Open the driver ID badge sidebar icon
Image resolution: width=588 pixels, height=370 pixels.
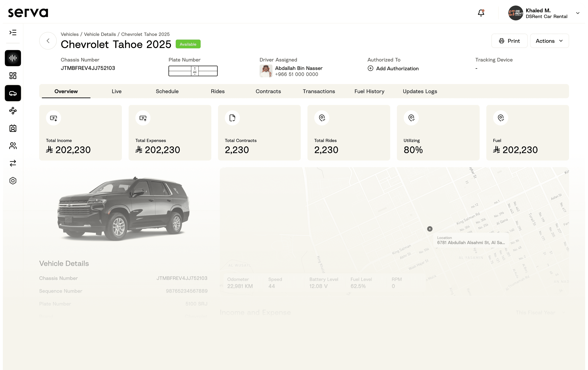click(13, 128)
